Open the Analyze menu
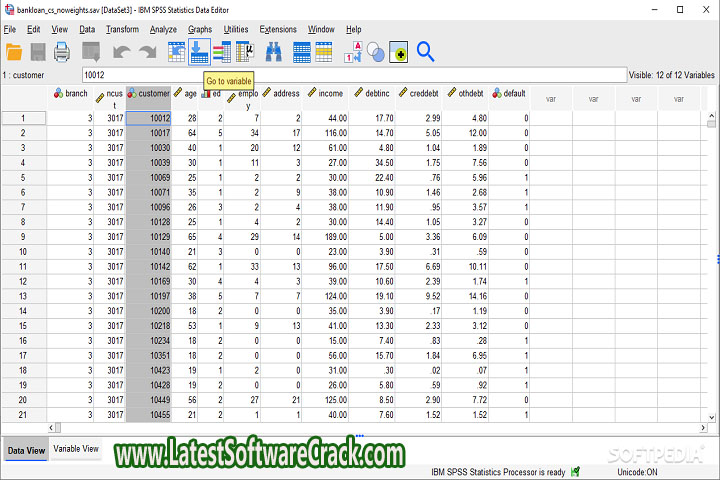Screen dimensions: 720x480 (x=163, y=29)
